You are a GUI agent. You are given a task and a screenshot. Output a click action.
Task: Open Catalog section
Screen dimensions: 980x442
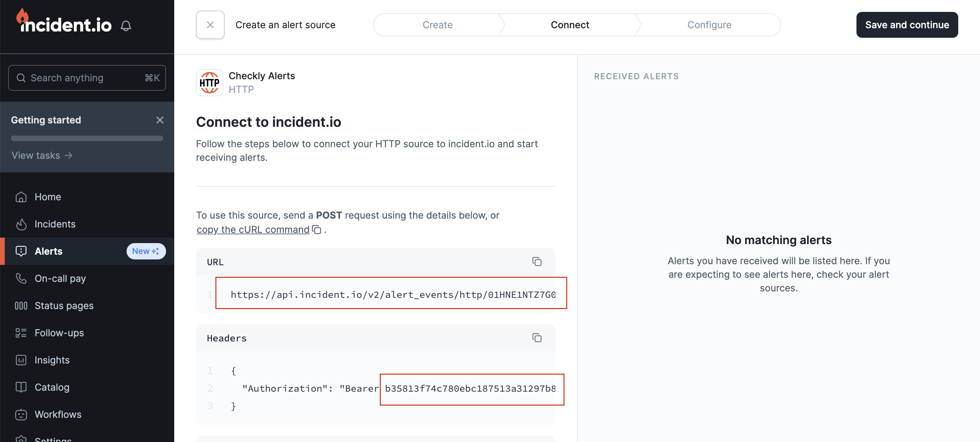click(87, 387)
